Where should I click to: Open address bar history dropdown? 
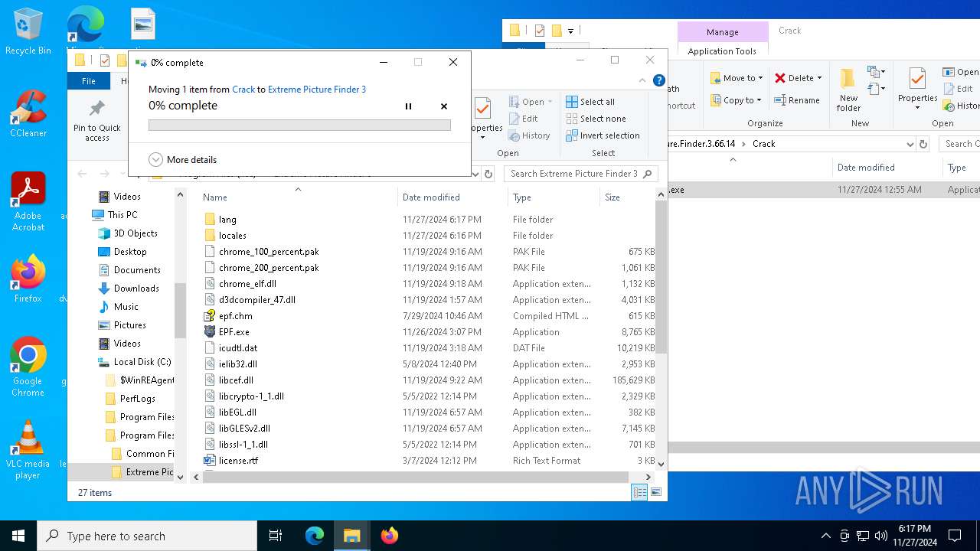point(475,174)
